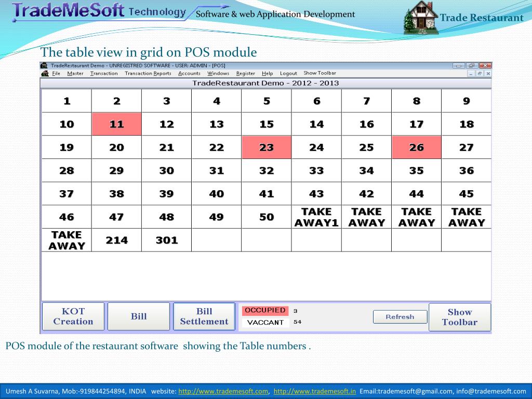Screen dimensions: 532x399
Task: Click the Trade Restaurant house logo
Action: 421,18
